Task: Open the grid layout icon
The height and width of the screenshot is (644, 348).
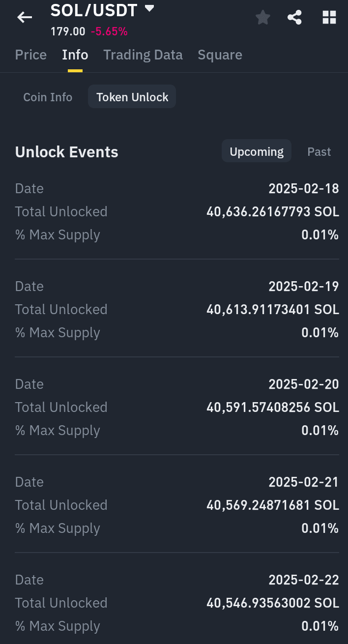Action: (329, 18)
